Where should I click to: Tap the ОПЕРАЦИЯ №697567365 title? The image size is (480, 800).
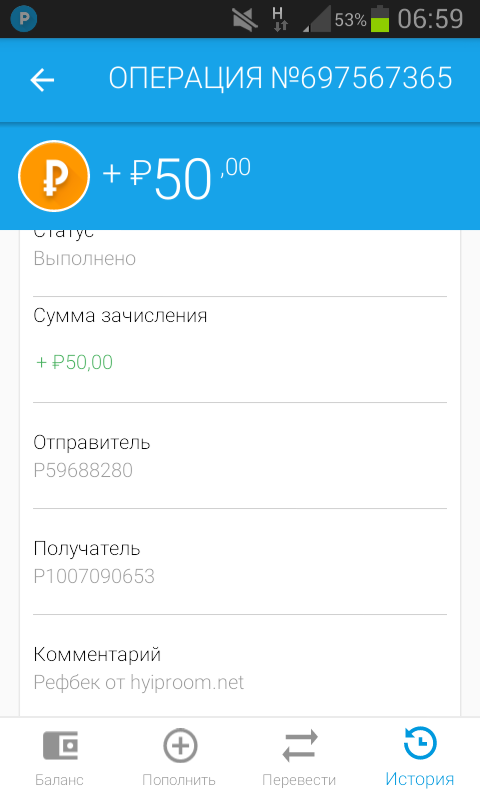point(281,79)
